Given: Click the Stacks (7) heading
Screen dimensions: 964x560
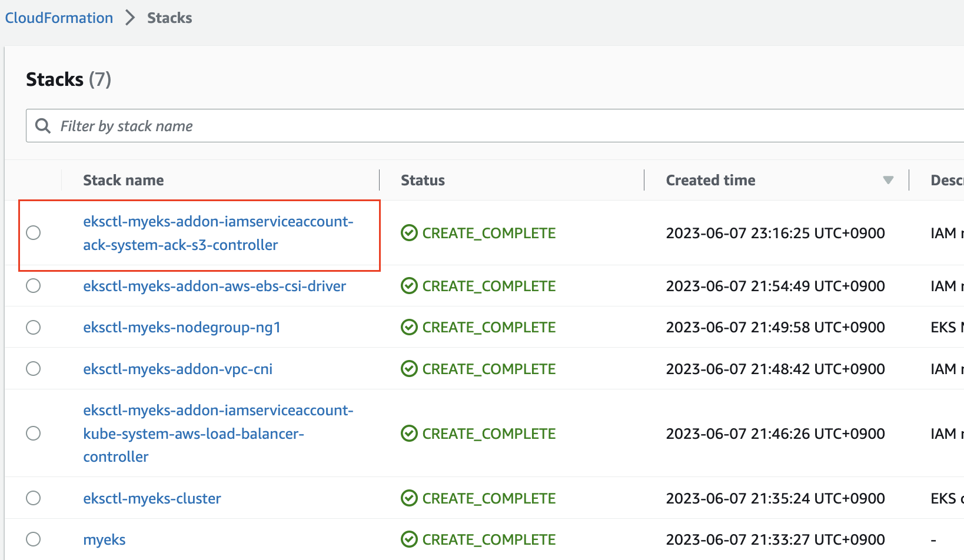Looking at the screenshot, I should click(x=69, y=79).
